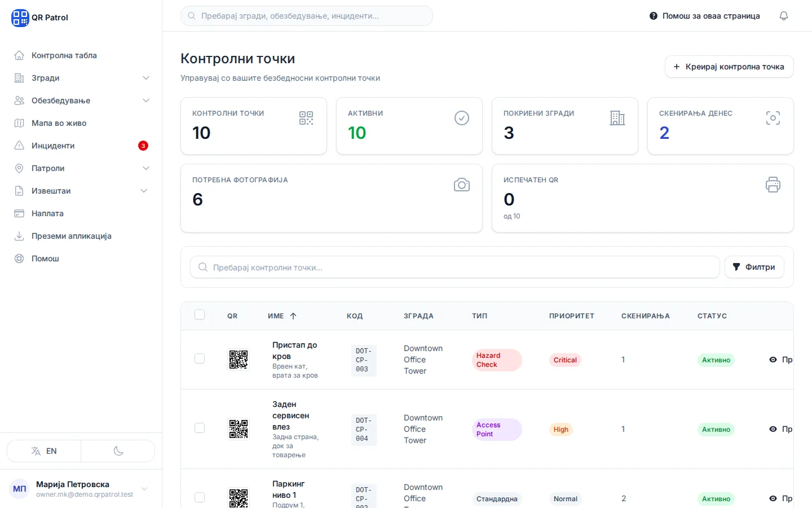The width and height of the screenshot is (812, 508).
Task: Check the Паркинг ниво 1 row checkbox
Action: tap(200, 497)
